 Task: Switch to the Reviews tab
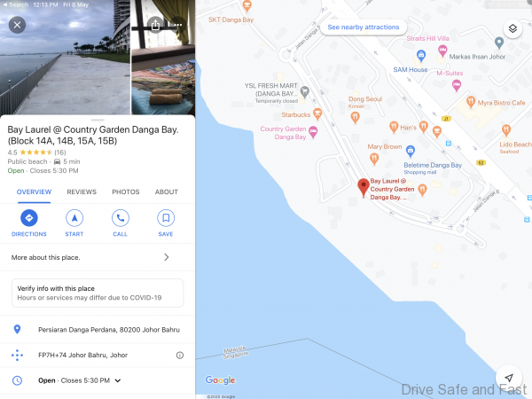point(82,192)
